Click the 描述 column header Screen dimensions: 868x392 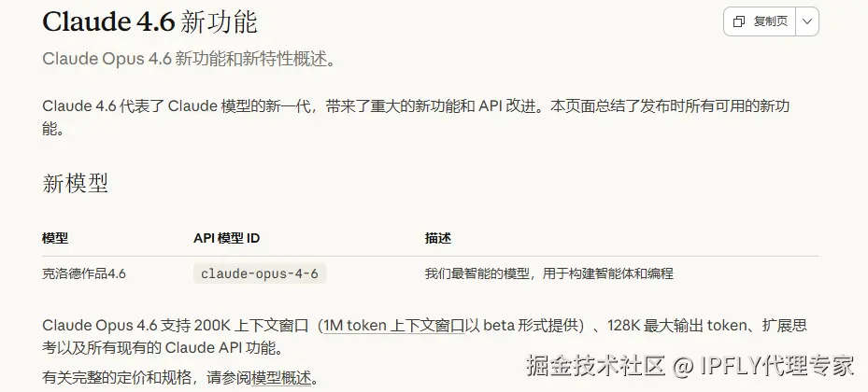pyautogui.click(x=437, y=239)
